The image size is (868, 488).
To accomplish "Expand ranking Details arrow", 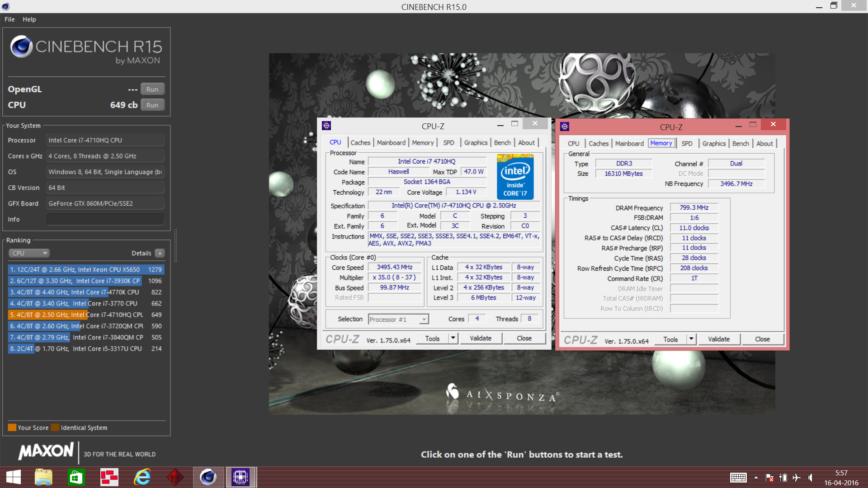I will point(160,253).
